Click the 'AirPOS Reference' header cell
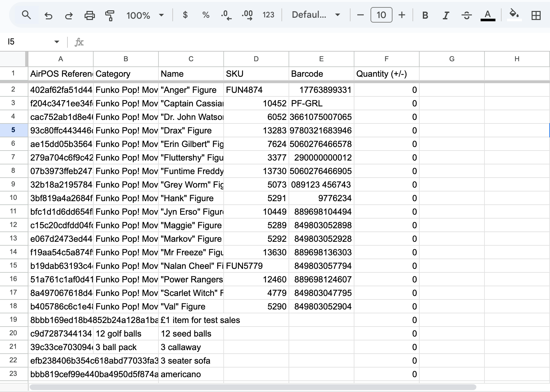The image size is (550, 392). (x=61, y=74)
